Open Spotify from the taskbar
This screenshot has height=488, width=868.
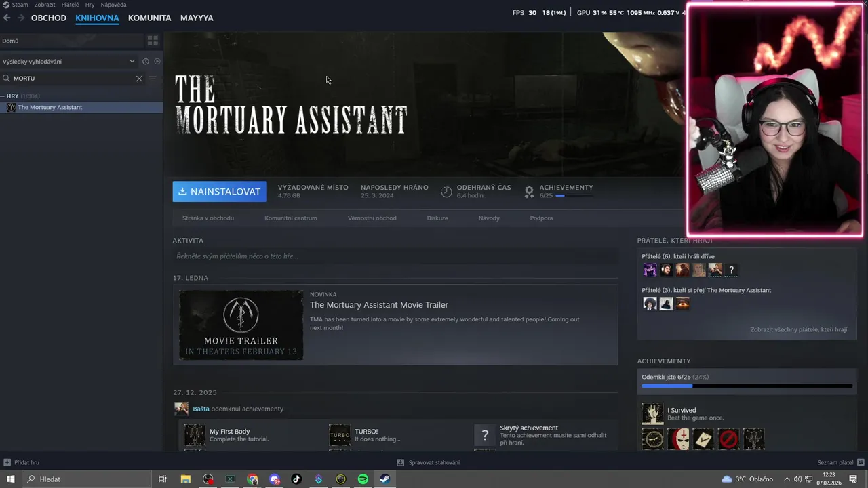(363, 479)
